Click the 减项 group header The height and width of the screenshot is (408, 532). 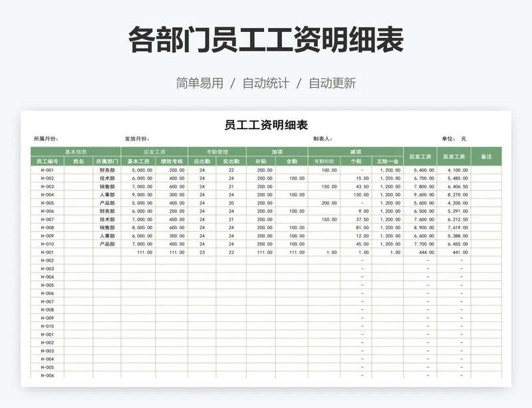pos(356,152)
